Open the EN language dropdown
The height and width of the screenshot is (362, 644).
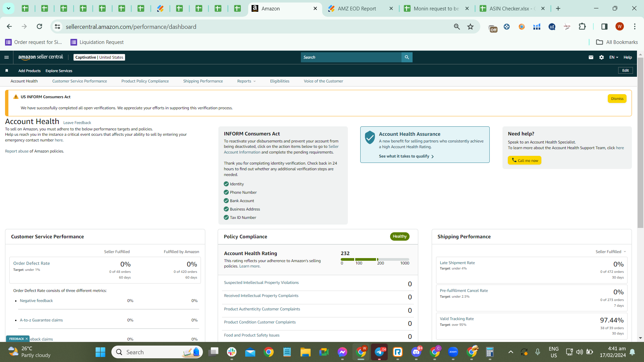point(613,57)
